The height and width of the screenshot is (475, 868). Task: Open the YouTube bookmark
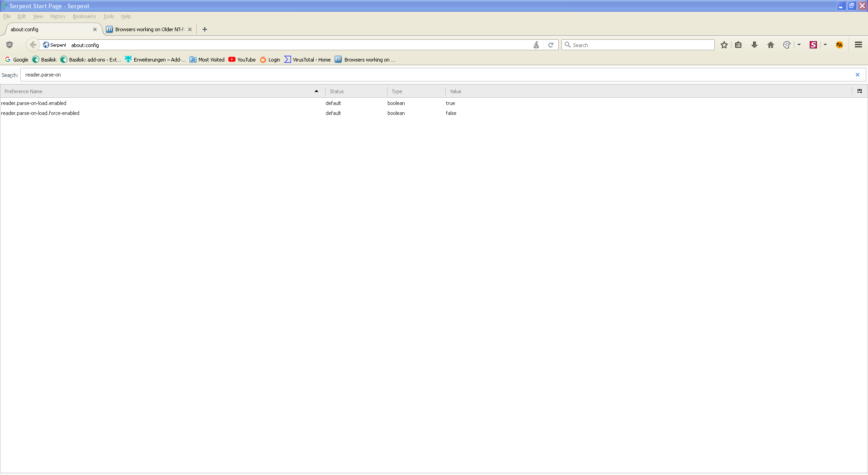242,60
